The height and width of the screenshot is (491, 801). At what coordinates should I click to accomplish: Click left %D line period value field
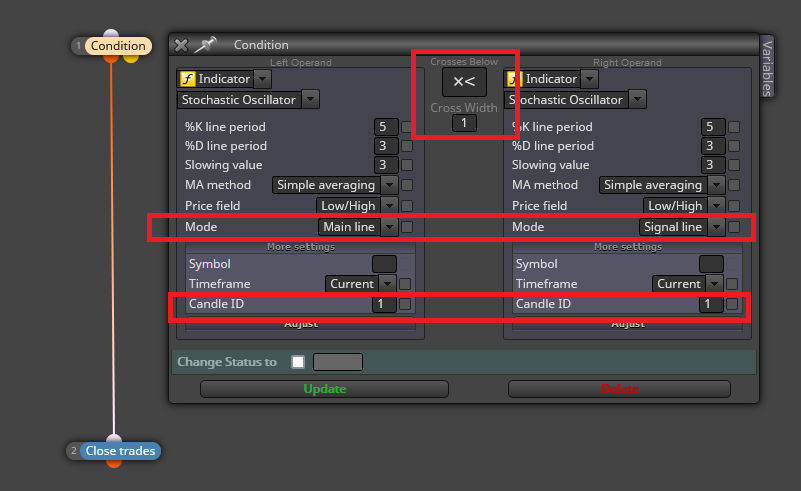(x=386, y=146)
